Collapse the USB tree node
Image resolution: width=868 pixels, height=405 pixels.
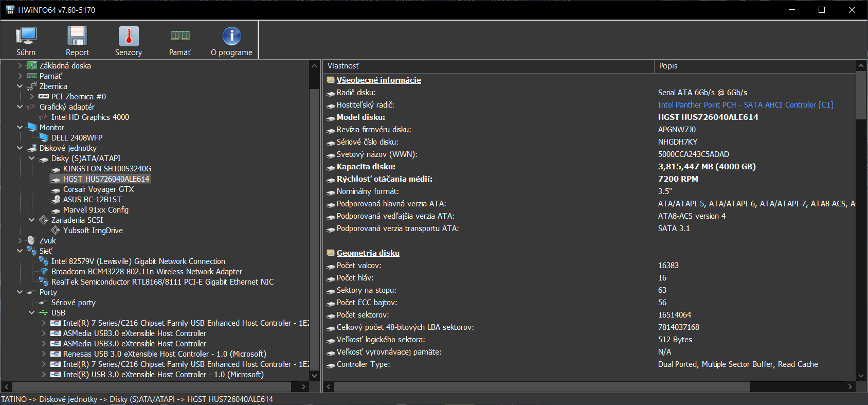tap(32, 313)
